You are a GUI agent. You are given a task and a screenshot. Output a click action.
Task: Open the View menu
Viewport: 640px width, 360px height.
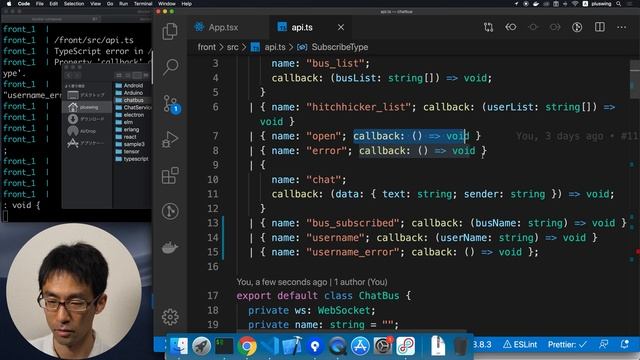click(x=96, y=4)
